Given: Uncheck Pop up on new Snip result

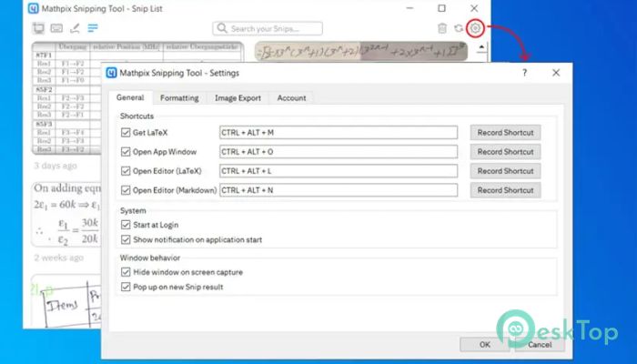Looking at the screenshot, I should tap(126, 287).
